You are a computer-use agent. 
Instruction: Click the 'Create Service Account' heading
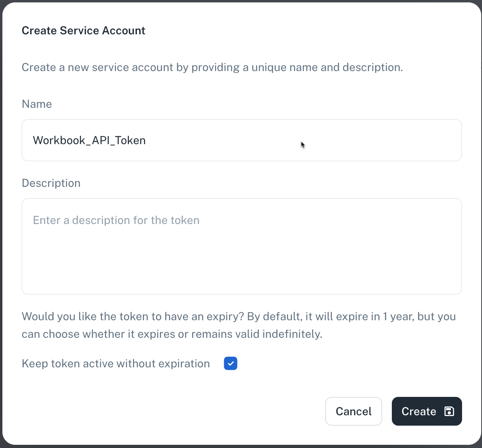tap(83, 31)
